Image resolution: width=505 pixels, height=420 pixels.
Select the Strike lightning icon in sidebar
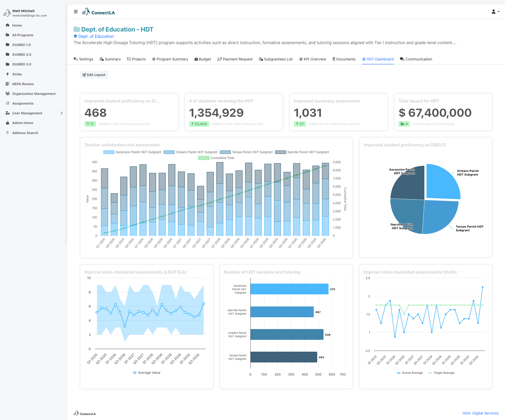(x=8, y=74)
